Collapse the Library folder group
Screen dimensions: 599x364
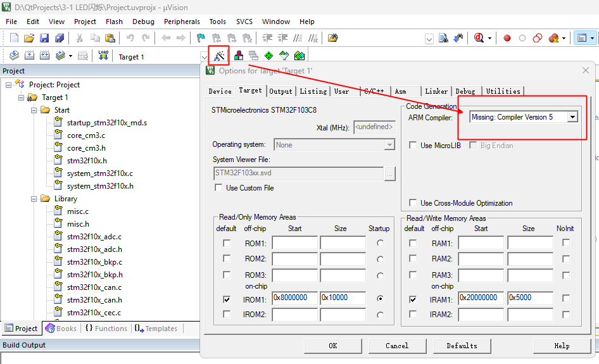tap(34, 199)
